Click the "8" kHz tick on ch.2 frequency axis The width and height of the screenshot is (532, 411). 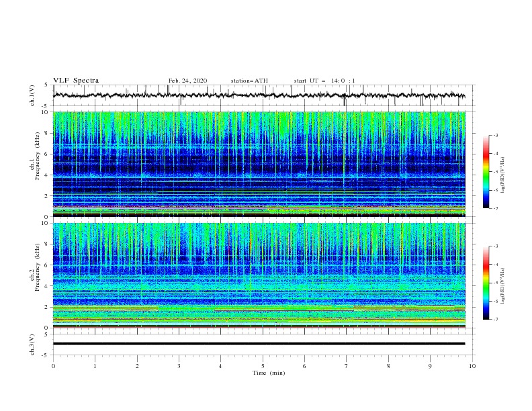pyautogui.click(x=47, y=244)
